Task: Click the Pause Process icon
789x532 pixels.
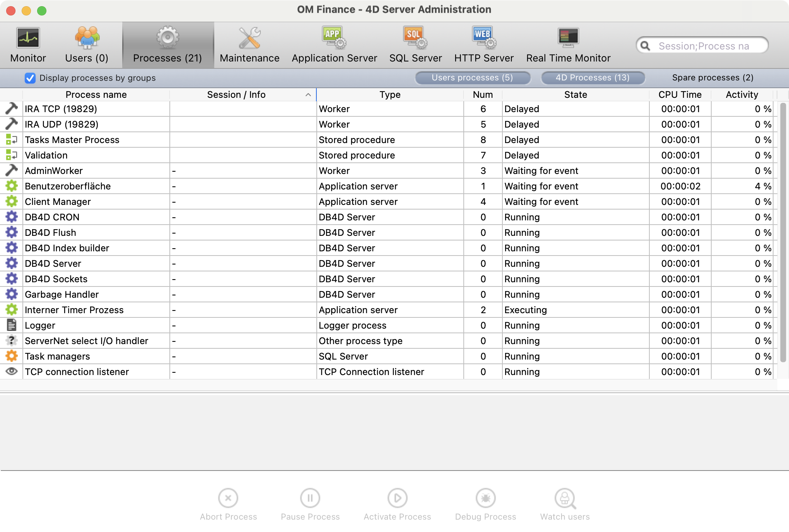Action: tap(310, 498)
